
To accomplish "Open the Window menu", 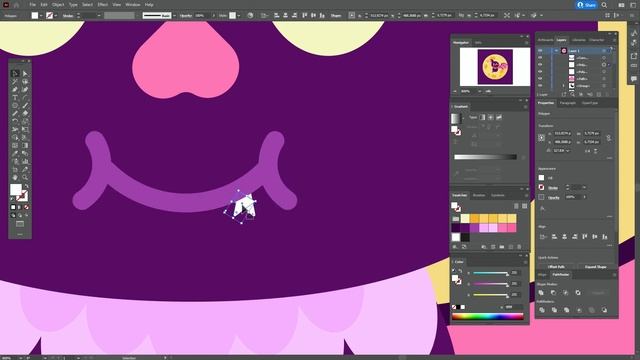I will 133,4.
